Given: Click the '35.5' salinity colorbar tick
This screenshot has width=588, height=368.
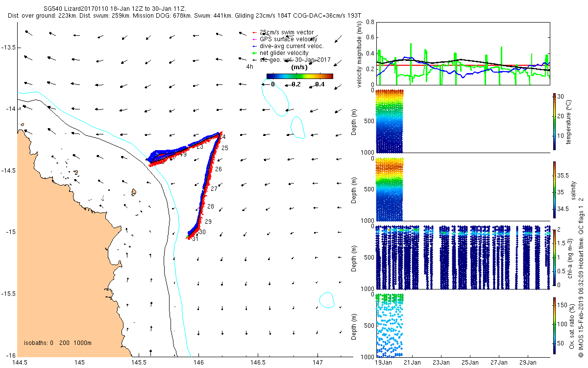Looking at the screenshot, I should 563,175.
